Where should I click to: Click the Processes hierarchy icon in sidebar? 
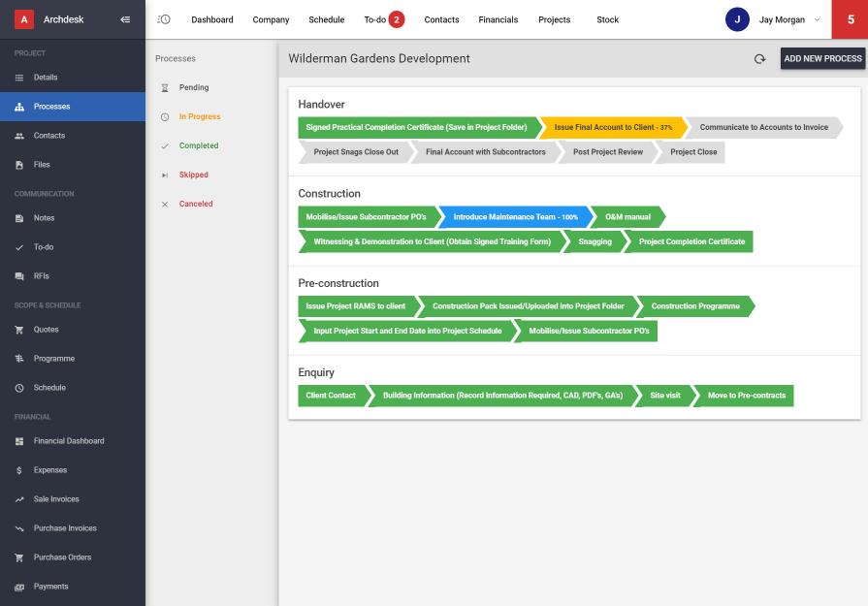pyautogui.click(x=19, y=107)
